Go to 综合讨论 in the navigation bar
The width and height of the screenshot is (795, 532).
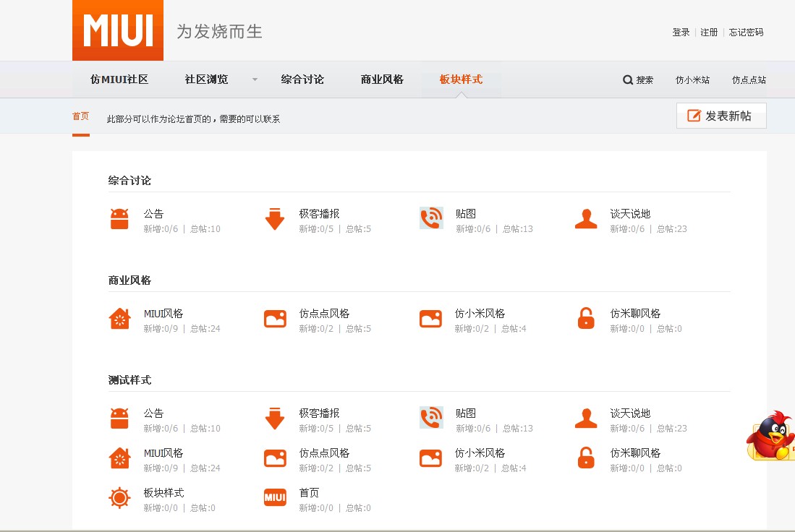pos(302,80)
